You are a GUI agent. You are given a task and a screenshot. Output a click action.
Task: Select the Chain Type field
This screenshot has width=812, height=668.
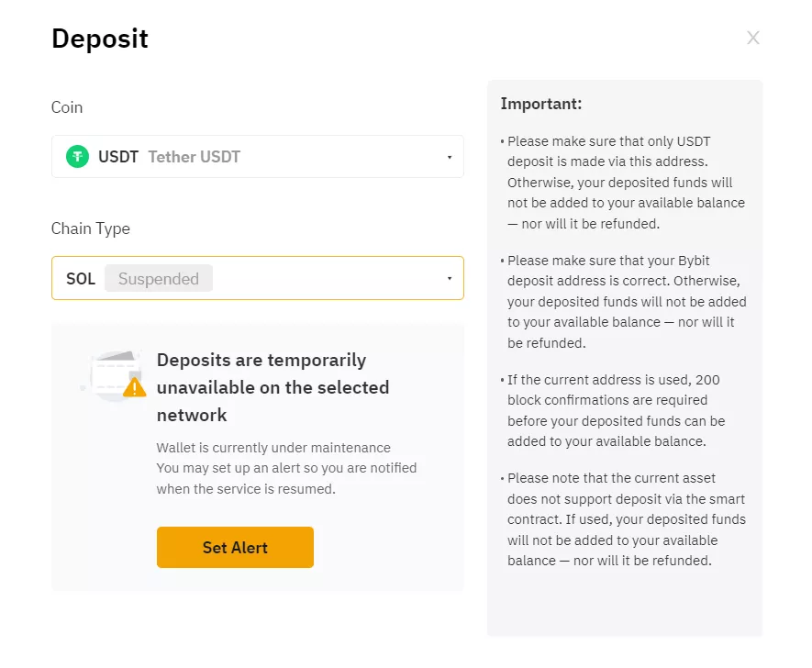point(257,278)
